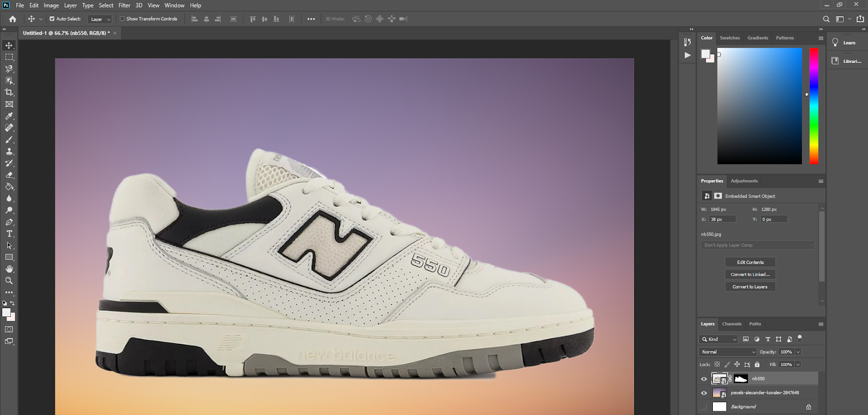Select the Brush tool
The height and width of the screenshot is (415, 868).
click(9, 140)
